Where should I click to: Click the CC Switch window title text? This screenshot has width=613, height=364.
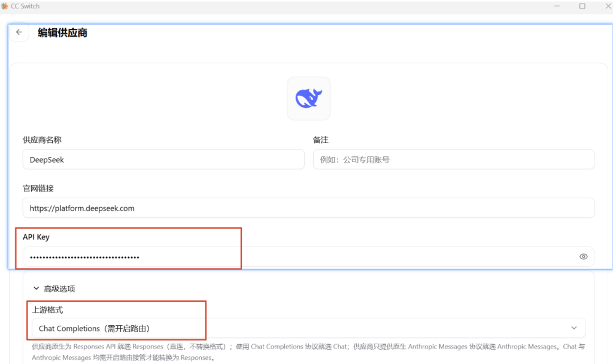(x=25, y=6)
